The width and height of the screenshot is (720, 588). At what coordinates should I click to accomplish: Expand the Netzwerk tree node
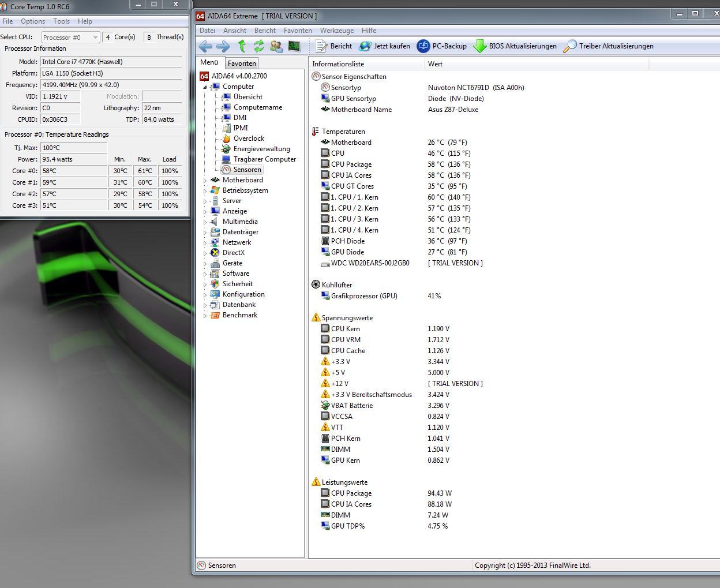[x=205, y=242]
